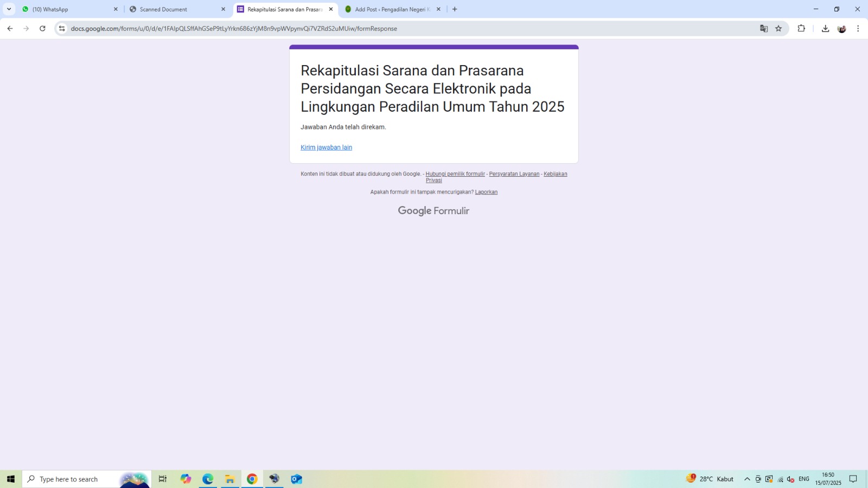Open the Chrome extensions puzzle icon
The width and height of the screenshot is (868, 488).
click(x=801, y=29)
